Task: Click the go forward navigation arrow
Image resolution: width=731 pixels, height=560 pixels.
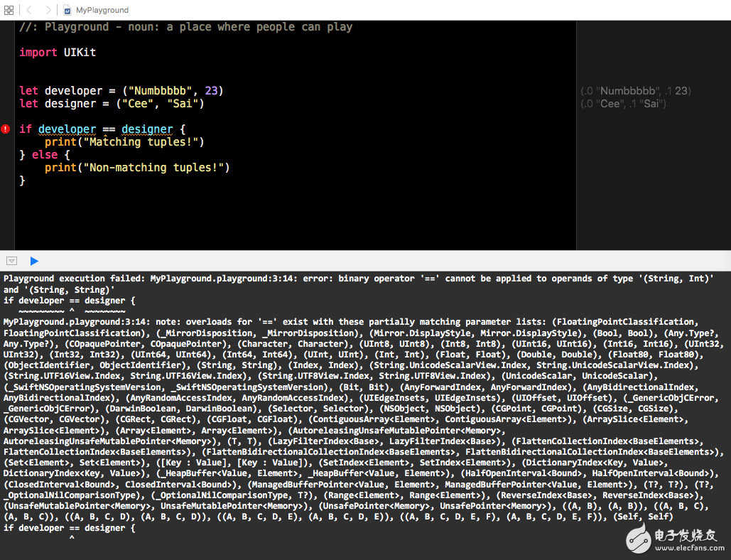Action: click(48, 10)
